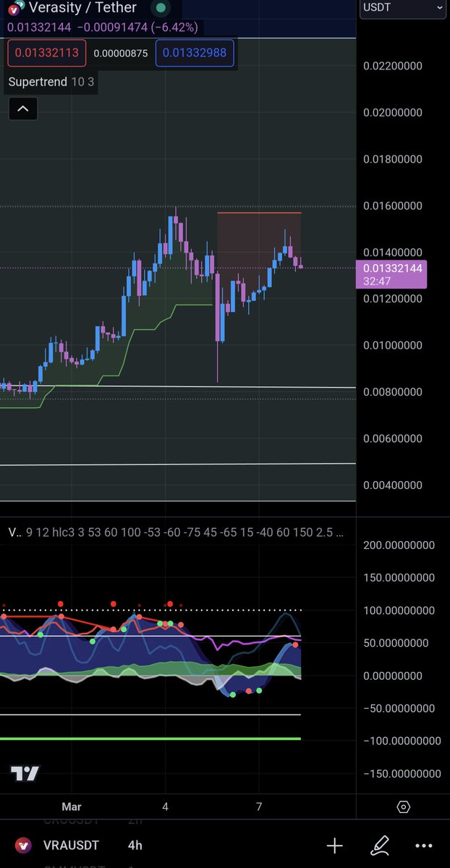Image resolution: width=450 pixels, height=868 pixels.
Task: Select the oscillator indicator settings legend
Action: pos(177,532)
